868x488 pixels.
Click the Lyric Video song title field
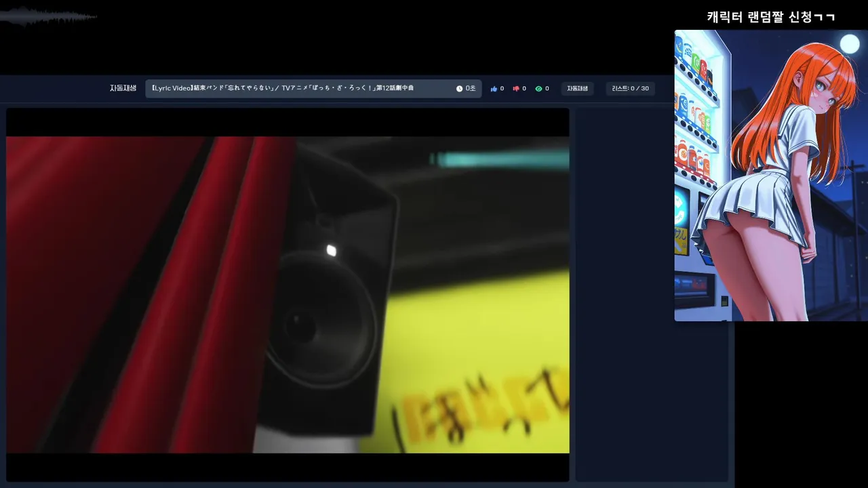(313, 89)
